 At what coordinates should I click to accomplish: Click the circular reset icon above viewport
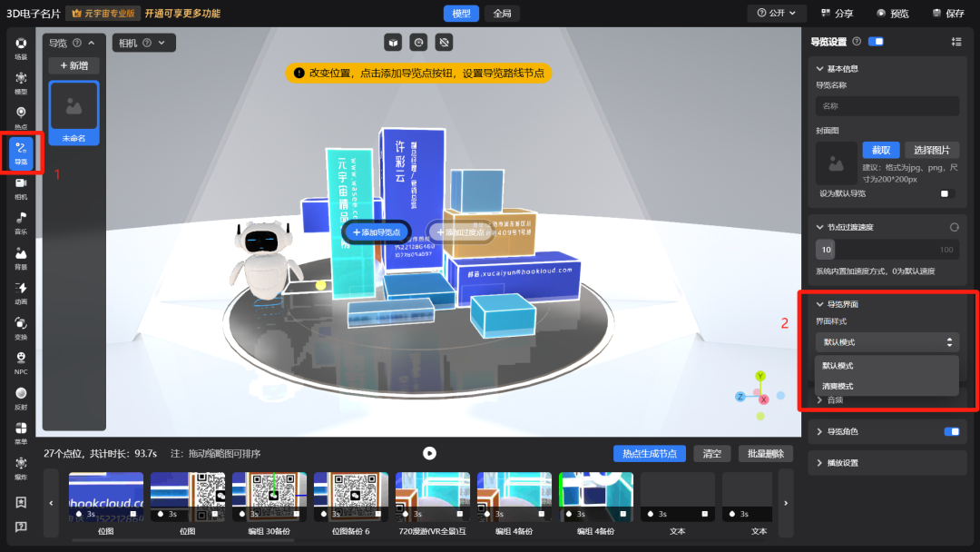418,43
